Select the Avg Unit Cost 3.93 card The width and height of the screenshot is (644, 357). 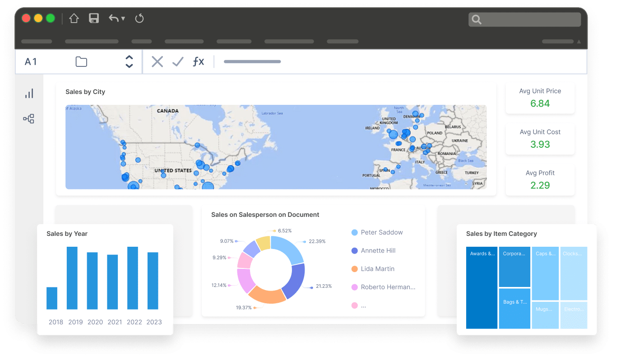click(x=540, y=139)
